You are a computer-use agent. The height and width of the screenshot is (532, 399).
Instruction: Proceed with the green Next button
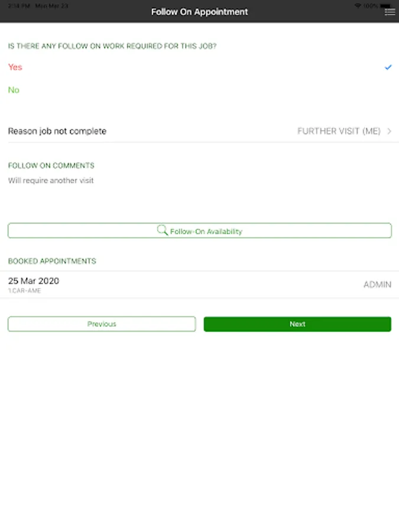point(297,324)
